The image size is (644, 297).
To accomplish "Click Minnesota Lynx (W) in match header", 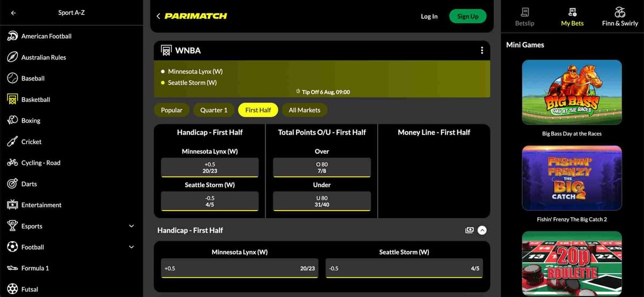I will point(195,72).
